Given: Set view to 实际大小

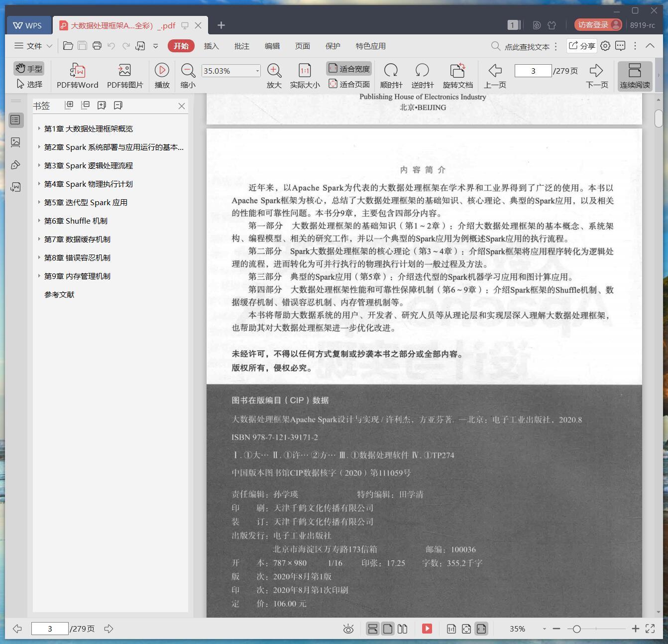Looking at the screenshot, I should point(305,76).
